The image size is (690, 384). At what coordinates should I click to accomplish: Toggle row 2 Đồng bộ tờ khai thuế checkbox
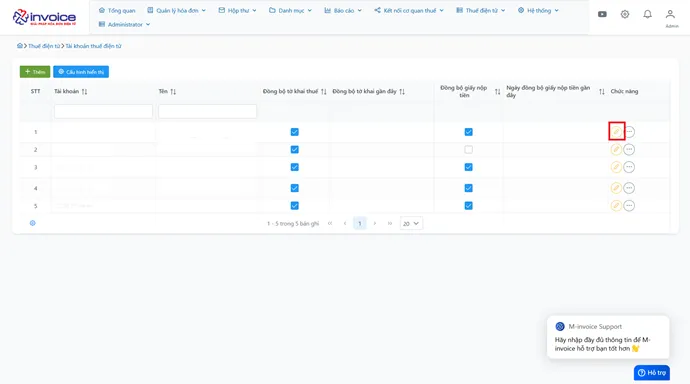coord(294,150)
